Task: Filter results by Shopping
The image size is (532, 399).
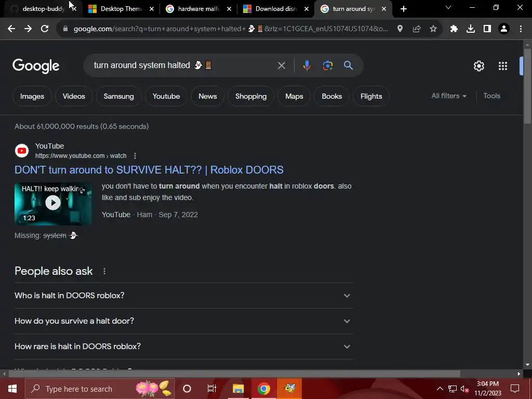Action: [x=251, y=96]
